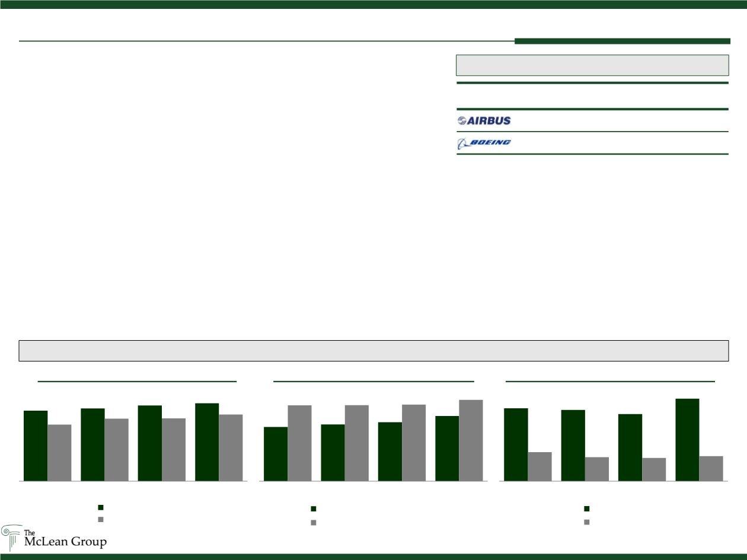The height and width of the screenshot is (560, 747).
Task: Click gray legend swatch under left chart
Action: coord(101,519)
